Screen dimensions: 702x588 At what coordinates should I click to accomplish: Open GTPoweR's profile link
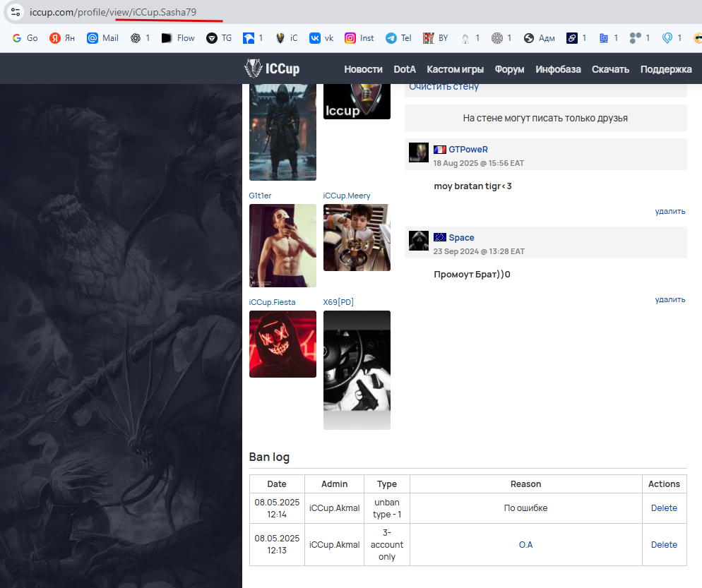[x=468, y=150]
